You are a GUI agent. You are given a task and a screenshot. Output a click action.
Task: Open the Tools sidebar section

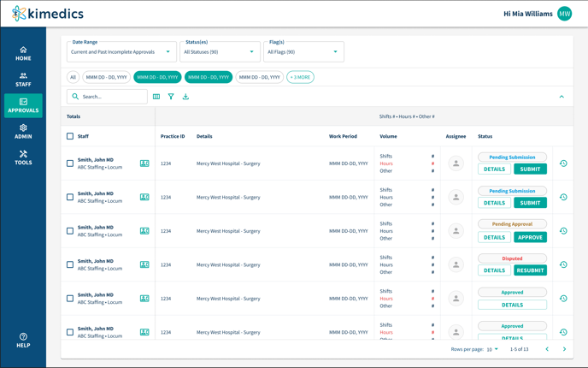point(23,157)
